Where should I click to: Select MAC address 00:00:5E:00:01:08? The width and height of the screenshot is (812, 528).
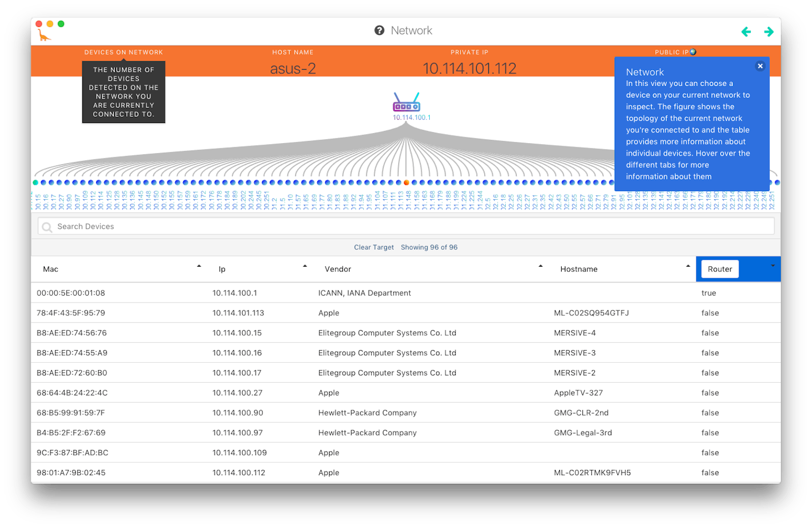(x=71, y=293)
